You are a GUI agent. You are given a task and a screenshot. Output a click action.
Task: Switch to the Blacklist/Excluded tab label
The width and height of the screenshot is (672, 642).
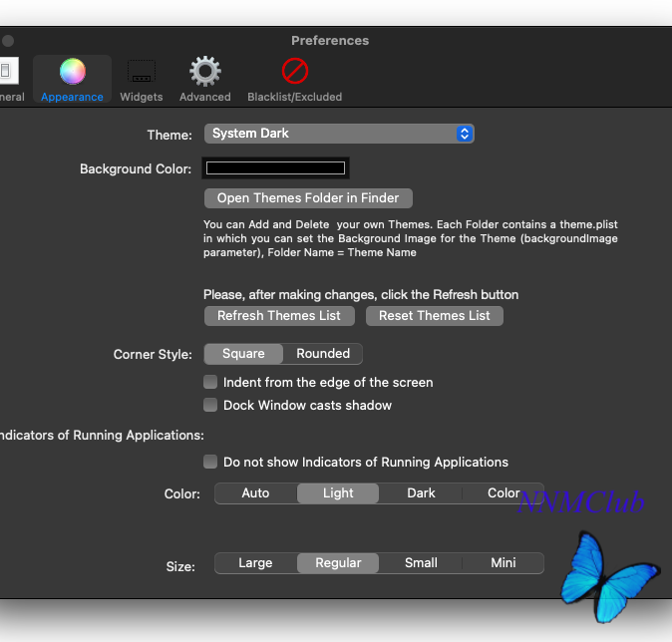[295, 97]
